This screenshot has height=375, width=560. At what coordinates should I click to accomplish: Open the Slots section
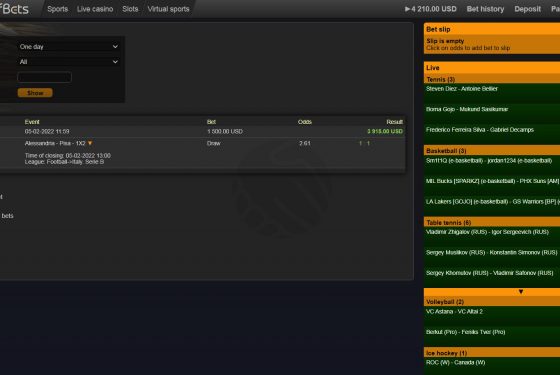130,9
